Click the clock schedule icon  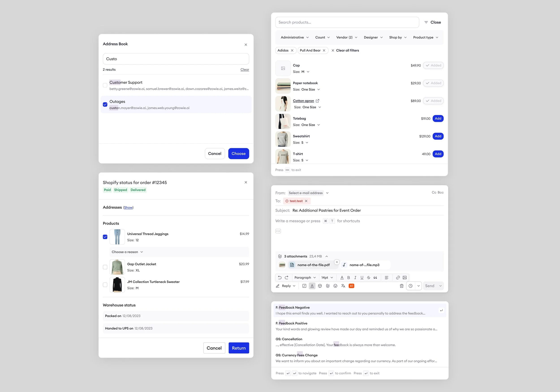coord(411,286)
